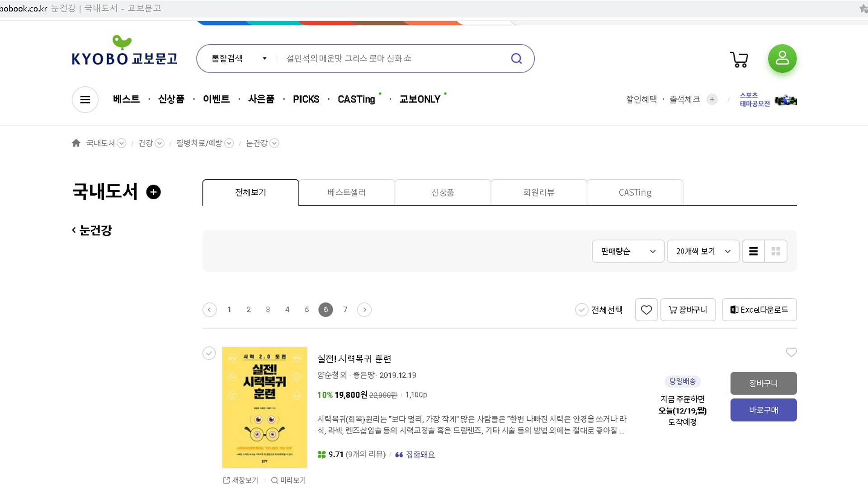
Task: Open the 회원리뷰 tab
Action: click(x=538, y=192)
